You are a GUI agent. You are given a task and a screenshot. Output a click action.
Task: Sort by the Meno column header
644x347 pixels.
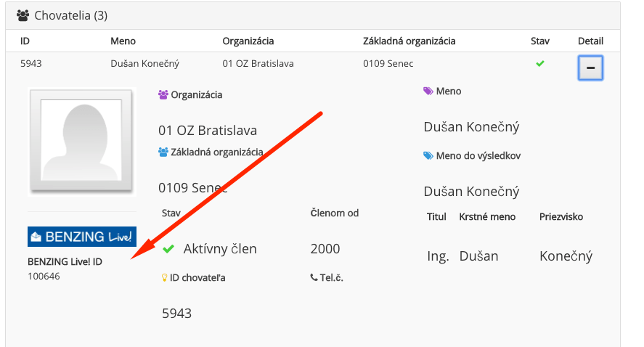coord(123,41)
